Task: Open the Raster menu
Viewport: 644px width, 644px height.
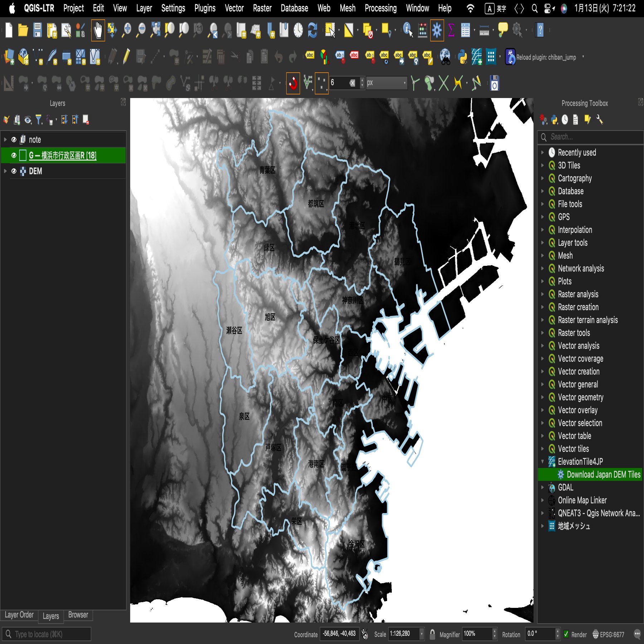Action: (x=262, y=8)
